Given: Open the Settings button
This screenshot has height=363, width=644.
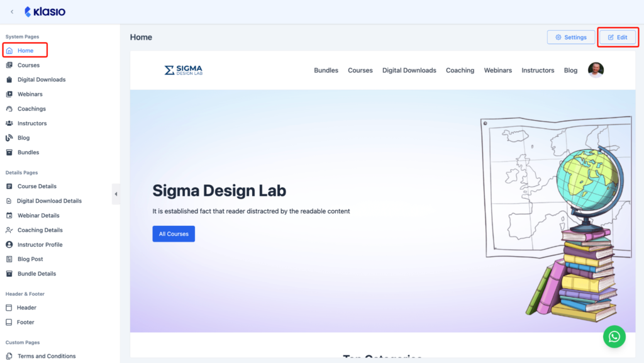Looking at the screenshot, I should click(570, 37).
